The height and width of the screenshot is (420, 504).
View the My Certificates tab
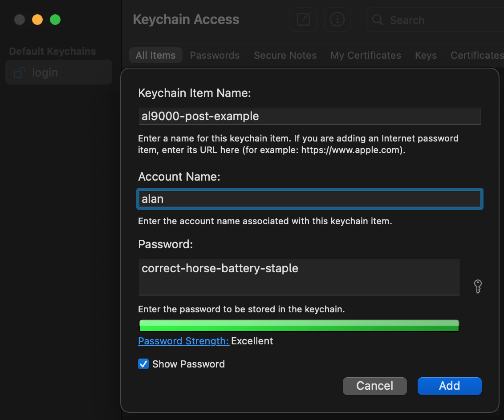pos(365,55)
